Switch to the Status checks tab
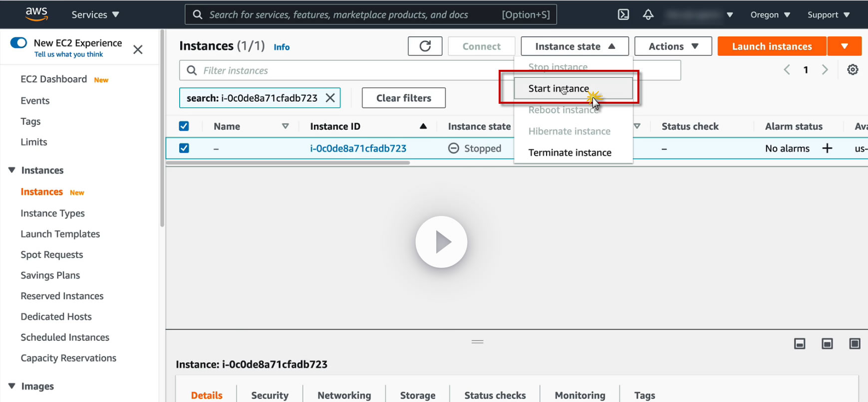Image resolution: width=868 pixels, height=402 pixels. (x=495, y=395)
